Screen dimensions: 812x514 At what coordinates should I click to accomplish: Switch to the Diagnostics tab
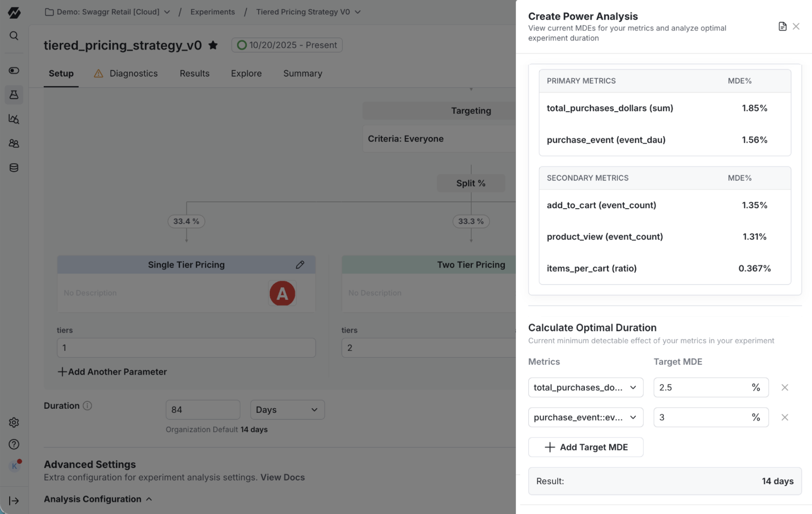point(133,73)
